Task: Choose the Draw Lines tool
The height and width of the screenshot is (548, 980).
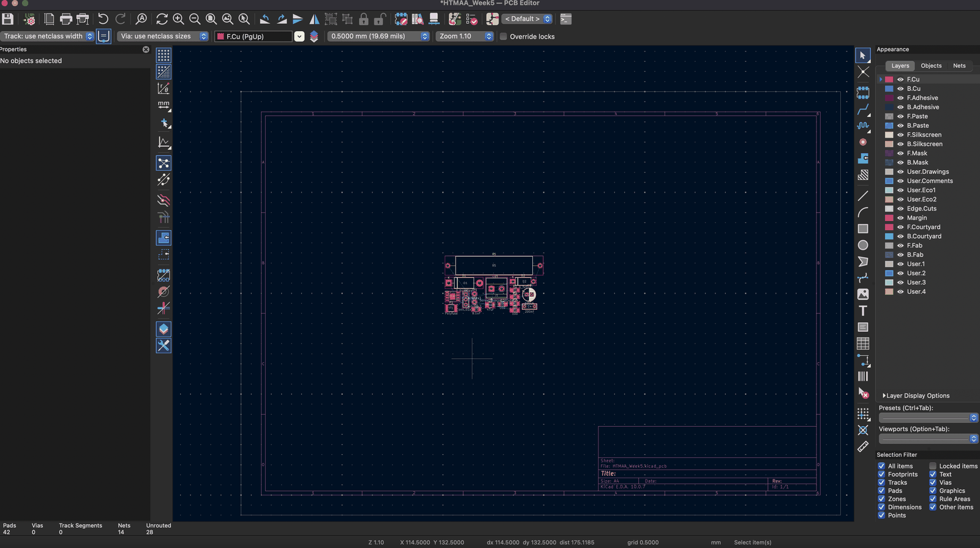Action: click(863, 196)
